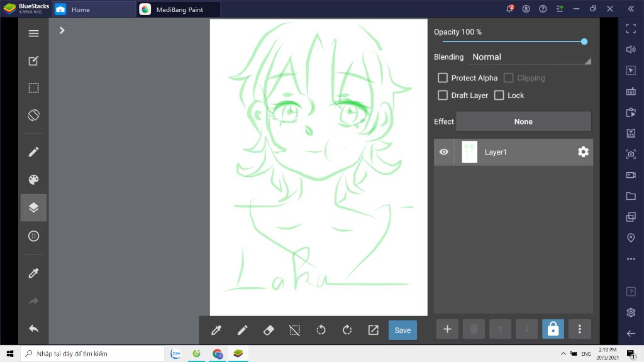Click the redo arrow in left sidebar
Viewport: 644px width, 362px height.
point(34,301)
